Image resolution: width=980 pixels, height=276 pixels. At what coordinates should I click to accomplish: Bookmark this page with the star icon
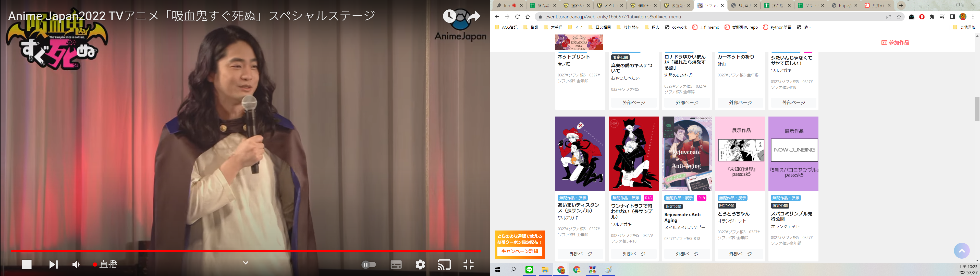(x=899, y=17)
